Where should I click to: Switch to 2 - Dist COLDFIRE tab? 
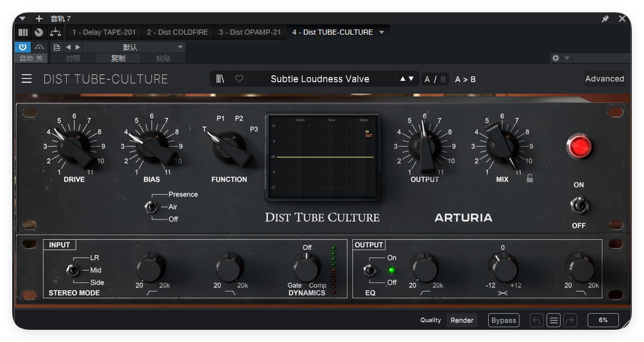tap(178, 32)
